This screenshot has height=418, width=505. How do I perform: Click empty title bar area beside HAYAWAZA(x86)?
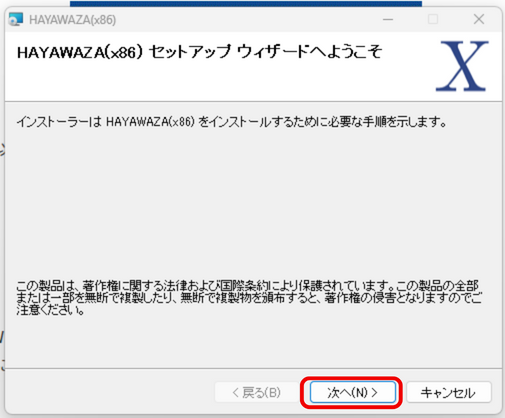click(247, 19)
